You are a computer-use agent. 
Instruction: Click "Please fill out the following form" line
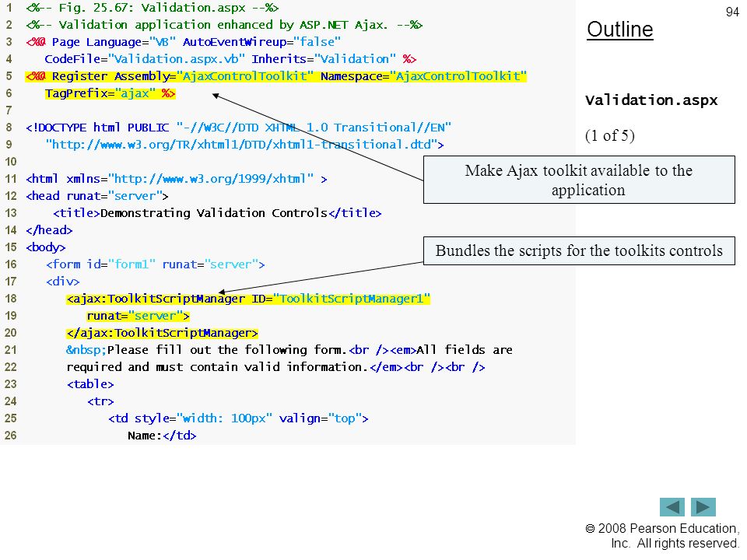tap(289, 351)
